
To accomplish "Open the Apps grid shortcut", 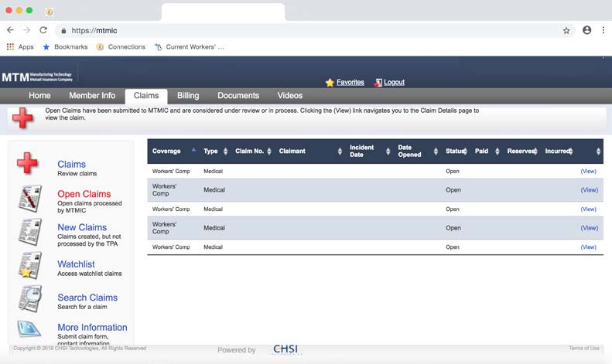I will click(x=20, y=47).
